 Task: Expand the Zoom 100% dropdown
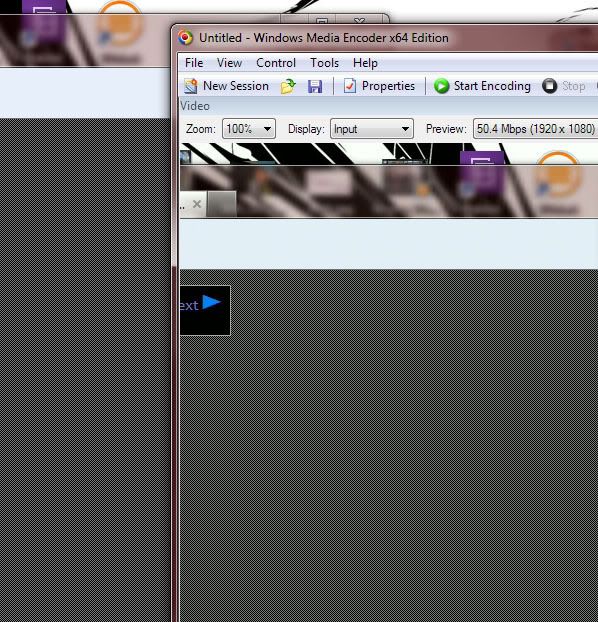point(249,129)
